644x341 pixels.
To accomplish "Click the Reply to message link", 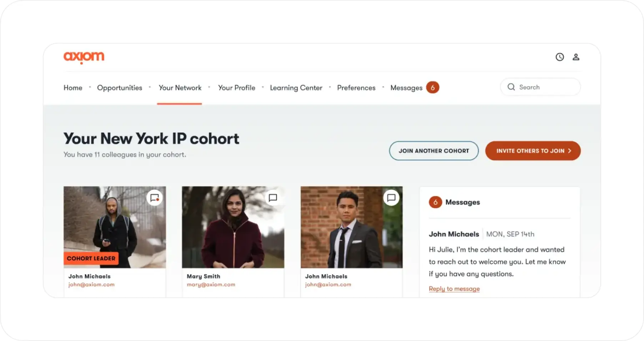I will click(454, 289).
